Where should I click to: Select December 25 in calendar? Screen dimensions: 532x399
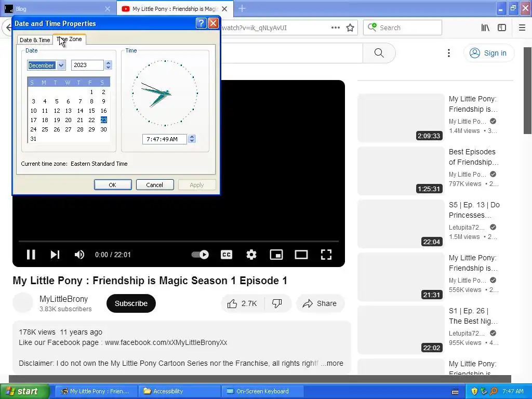45,129
